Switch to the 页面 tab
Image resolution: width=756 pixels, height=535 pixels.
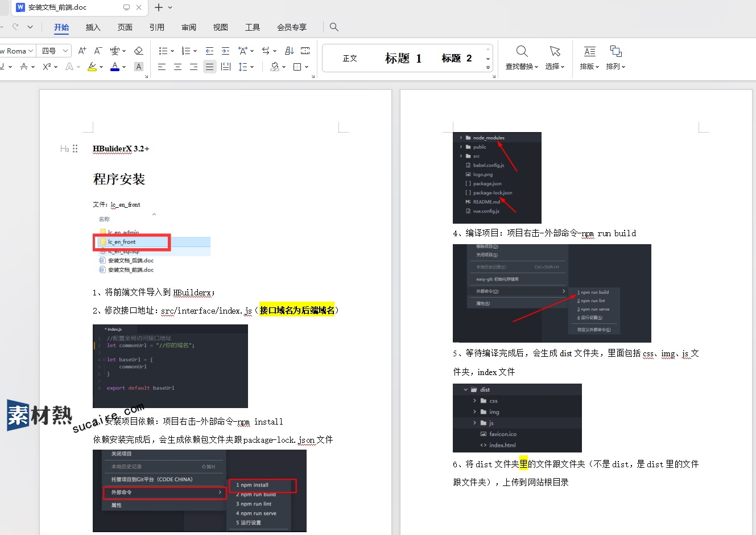[x=125, y=27]
